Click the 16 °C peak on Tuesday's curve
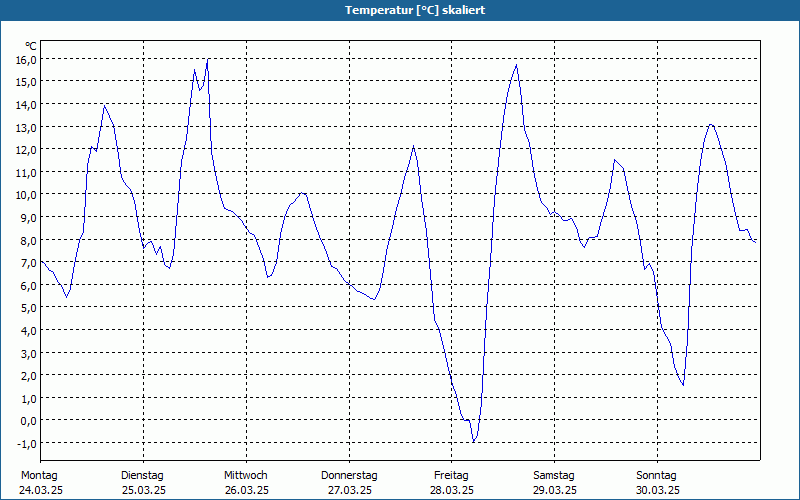The width and height of the screenshot is (800, 500). tap(208, 59)
